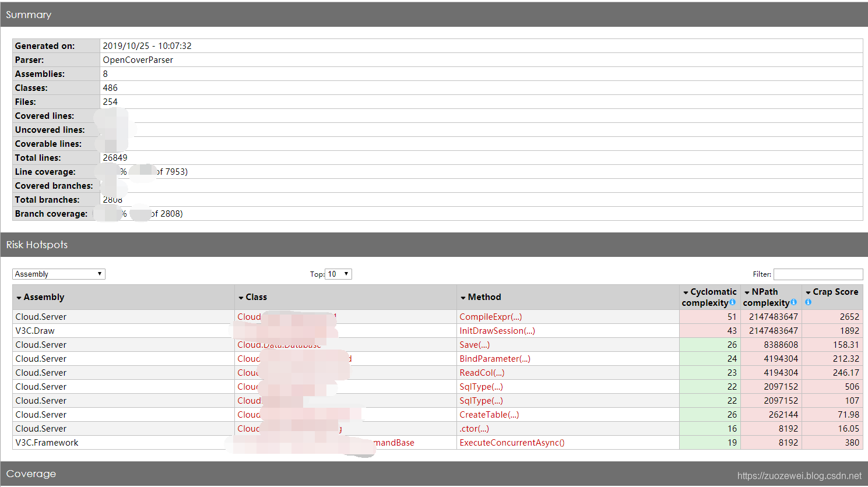Open info icon beside Cyclomatic complexity
868x487 pixels.
[x=733, y=302]
